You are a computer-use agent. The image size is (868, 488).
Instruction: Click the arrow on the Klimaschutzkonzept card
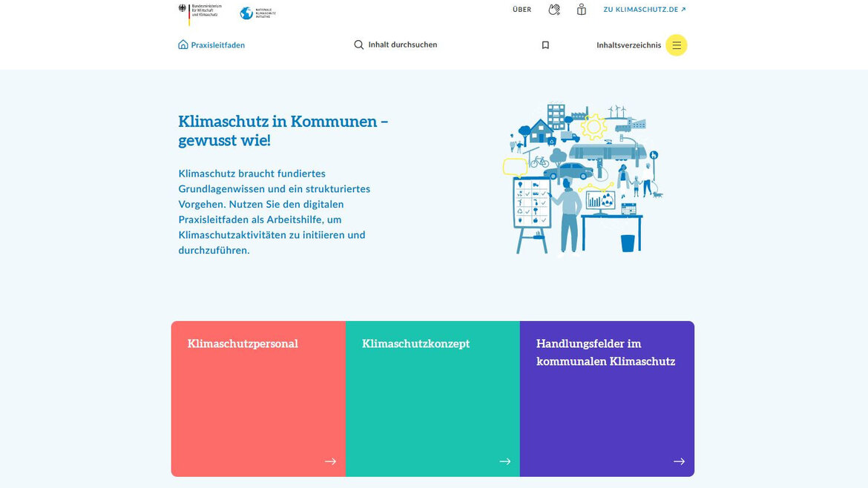pyautogui.click(x=504, y=461)
